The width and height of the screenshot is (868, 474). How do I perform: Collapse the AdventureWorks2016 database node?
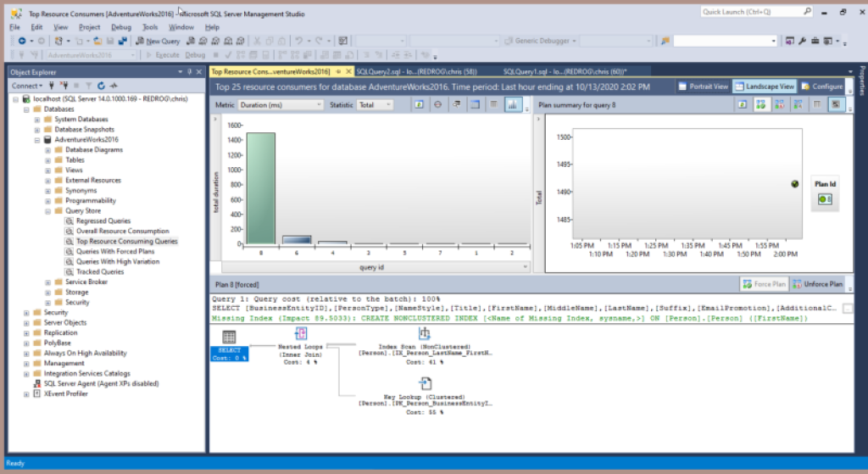(37, 140)
